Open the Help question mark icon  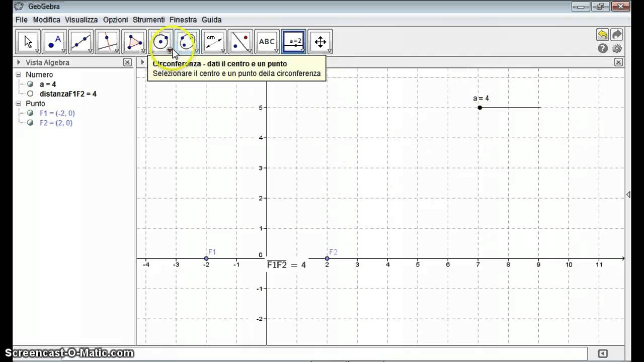pos(603,49)
